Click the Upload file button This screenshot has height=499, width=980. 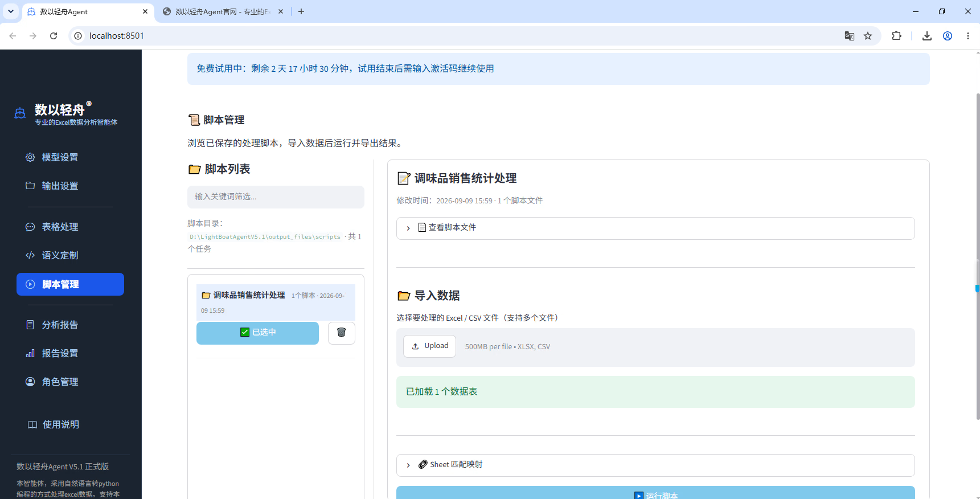coord(429,346)
